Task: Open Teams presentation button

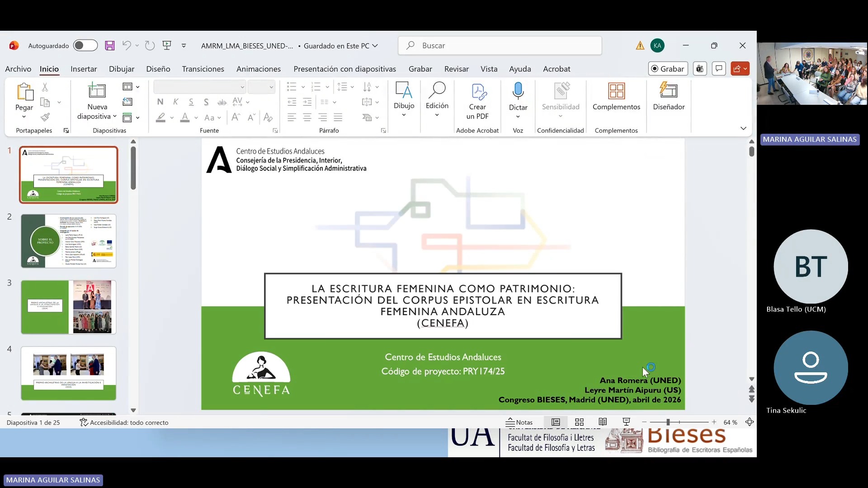Action: coord(700,69)
